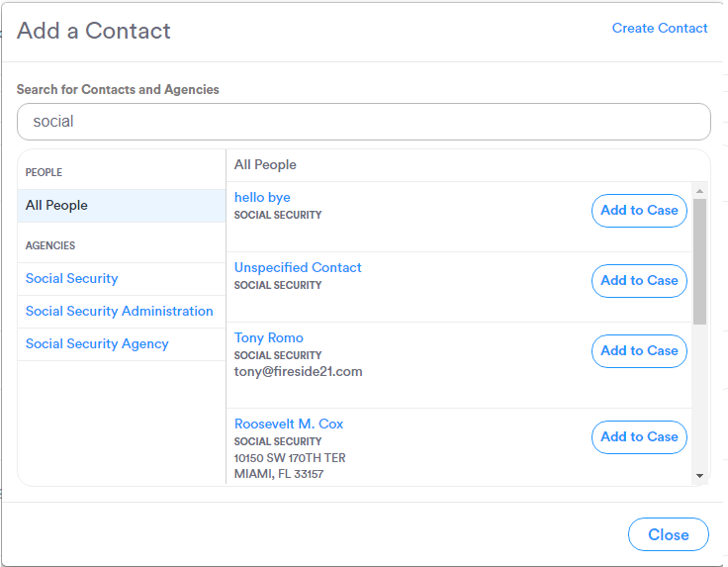Click the results list scrollbar thumb
Screen dimensions: 728x567
[700, 260]
